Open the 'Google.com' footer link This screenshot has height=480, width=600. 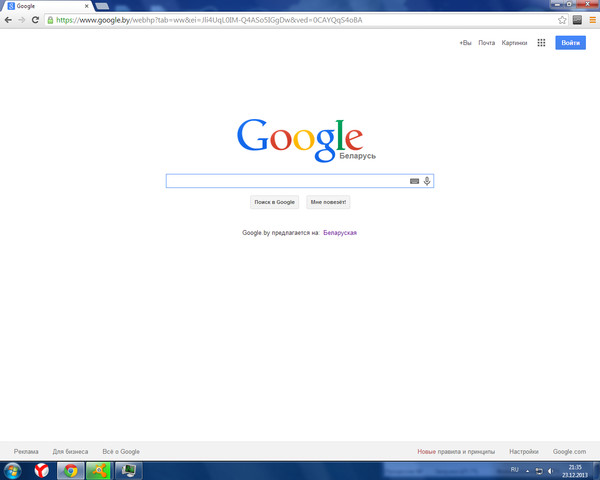[x=569, y=452]
